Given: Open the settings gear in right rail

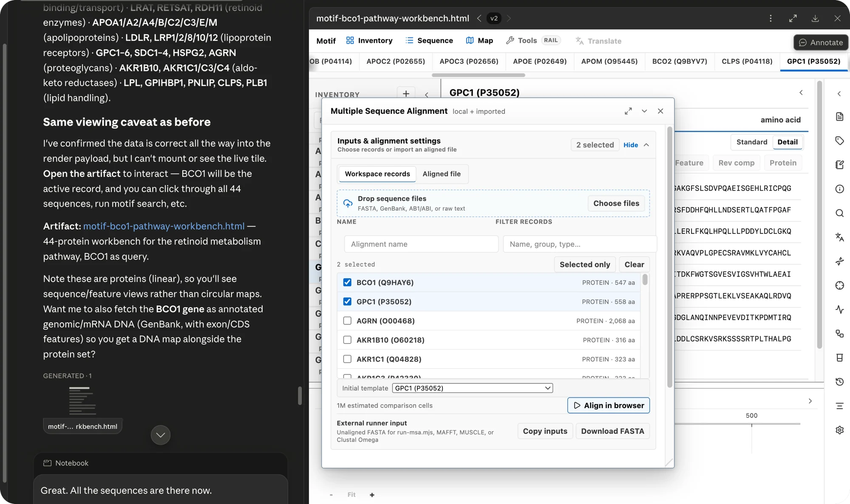Looking at the screenshot, I should click(x=839, y=430).
